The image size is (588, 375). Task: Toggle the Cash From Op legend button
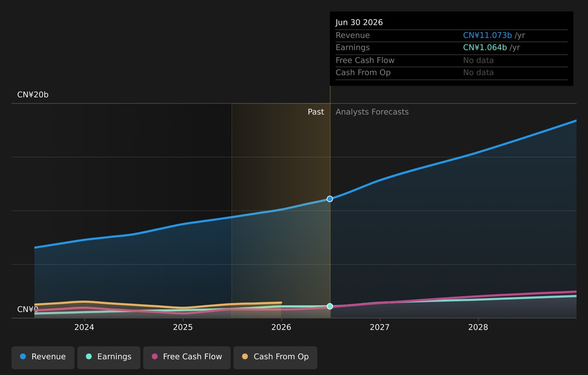pos(275,357)
